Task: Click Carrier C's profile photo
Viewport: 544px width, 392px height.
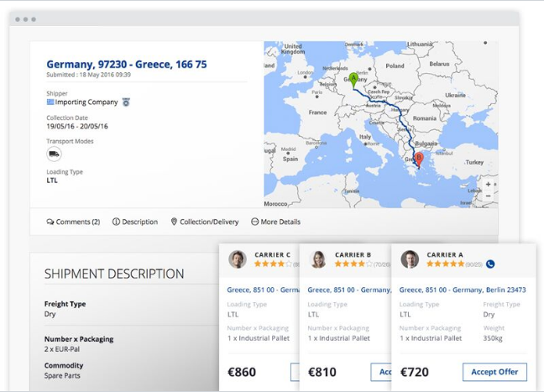Action: 238,259
